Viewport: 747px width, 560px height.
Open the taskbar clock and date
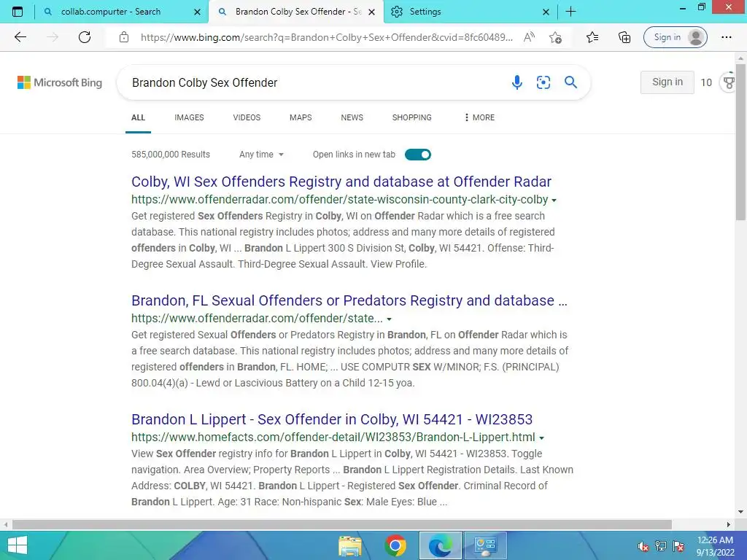(715, 546)
